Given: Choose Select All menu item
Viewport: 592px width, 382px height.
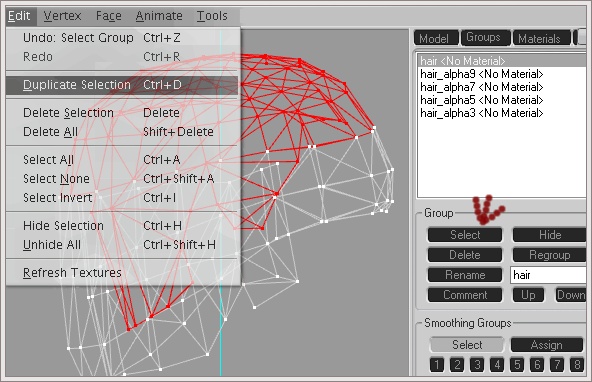Looking at the screenshot, I should tap(122, 160).
